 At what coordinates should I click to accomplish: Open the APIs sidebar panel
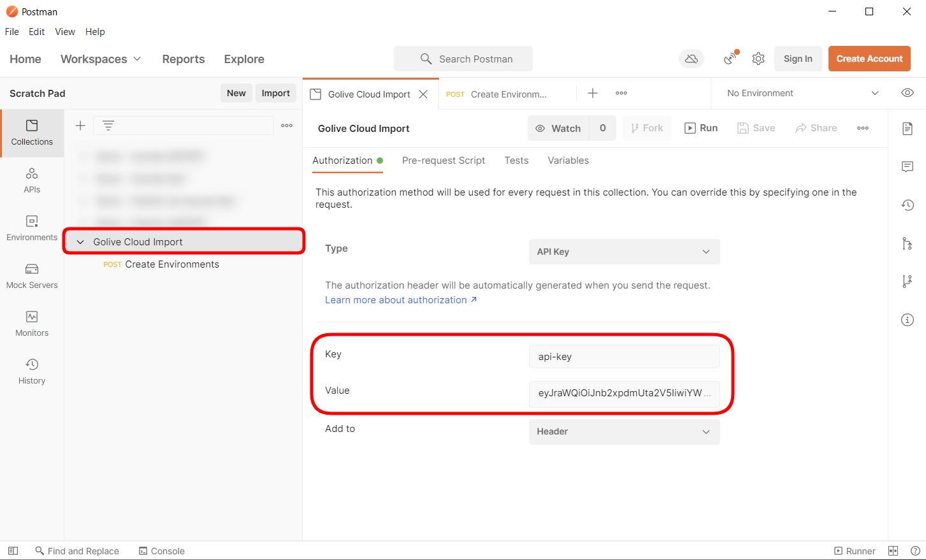coord(32,181)
